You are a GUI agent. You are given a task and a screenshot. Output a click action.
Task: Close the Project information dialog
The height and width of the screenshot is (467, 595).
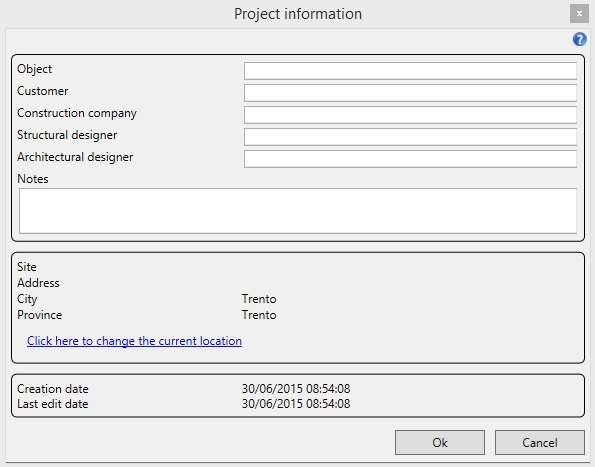point(579,14)
